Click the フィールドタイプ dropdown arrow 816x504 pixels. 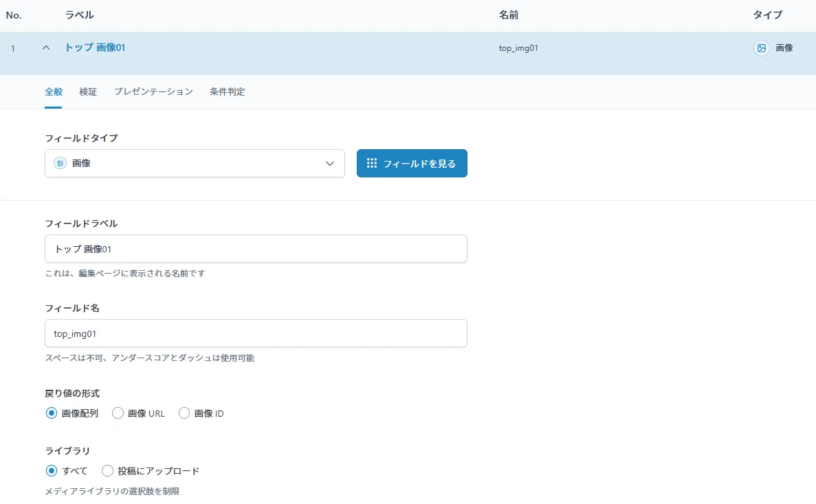tap(329, 164)
